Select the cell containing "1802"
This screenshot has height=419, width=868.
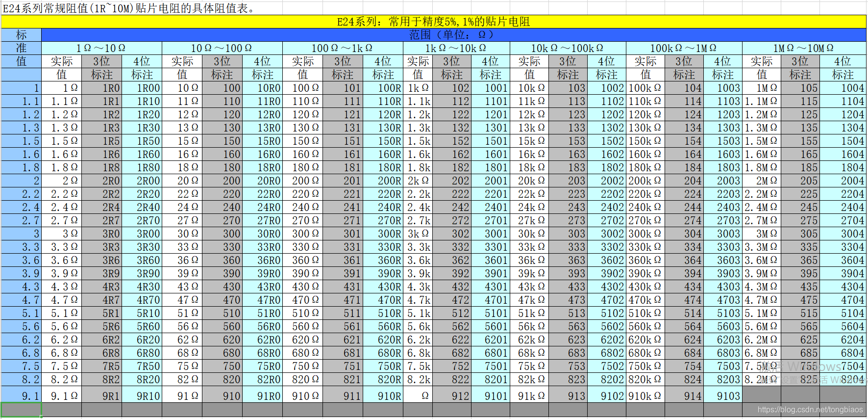click(x=606, y=167)
